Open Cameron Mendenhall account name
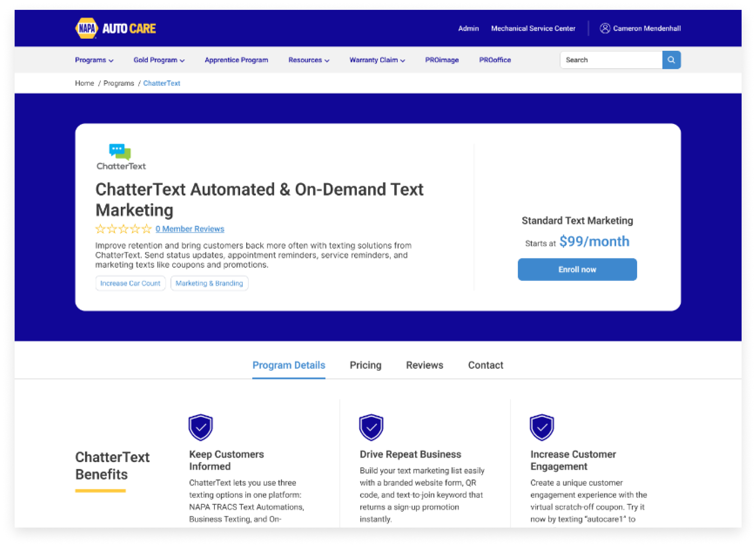The image size is (756, 547). click(647, 28)
